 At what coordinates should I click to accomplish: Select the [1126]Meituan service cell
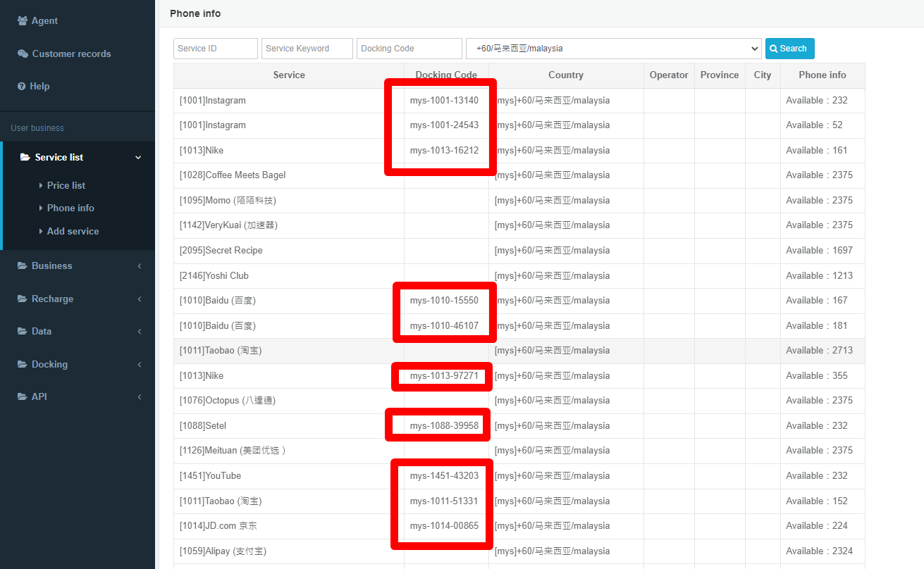(289, 451)
